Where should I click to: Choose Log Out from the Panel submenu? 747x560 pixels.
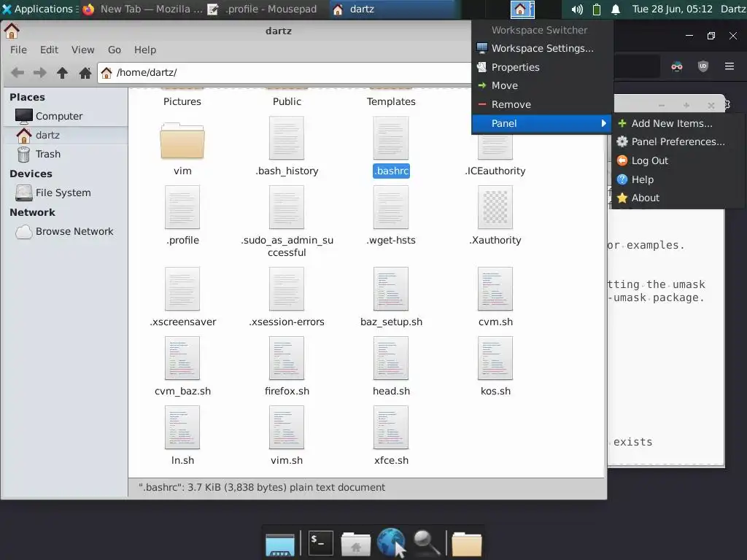coord(677,160)
